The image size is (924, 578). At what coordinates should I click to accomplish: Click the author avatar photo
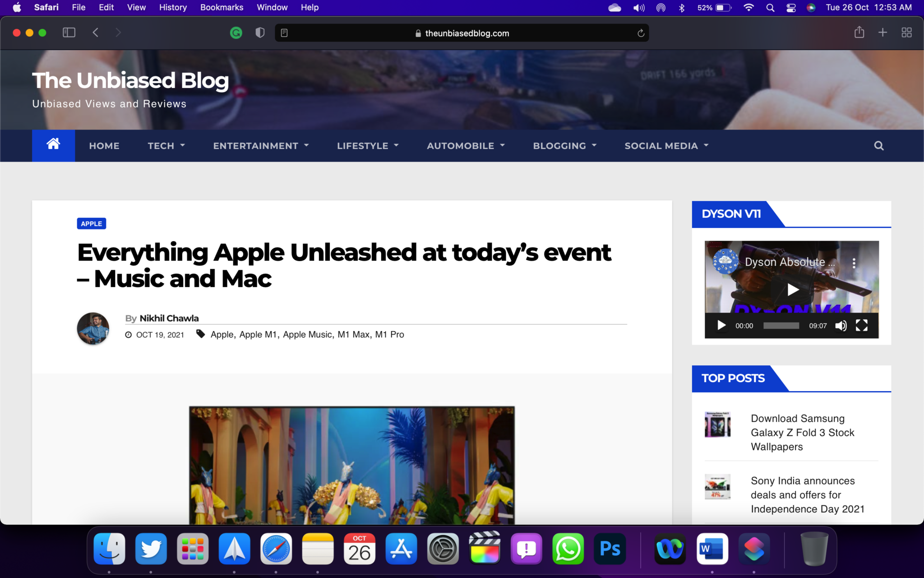tap(93, 328)
